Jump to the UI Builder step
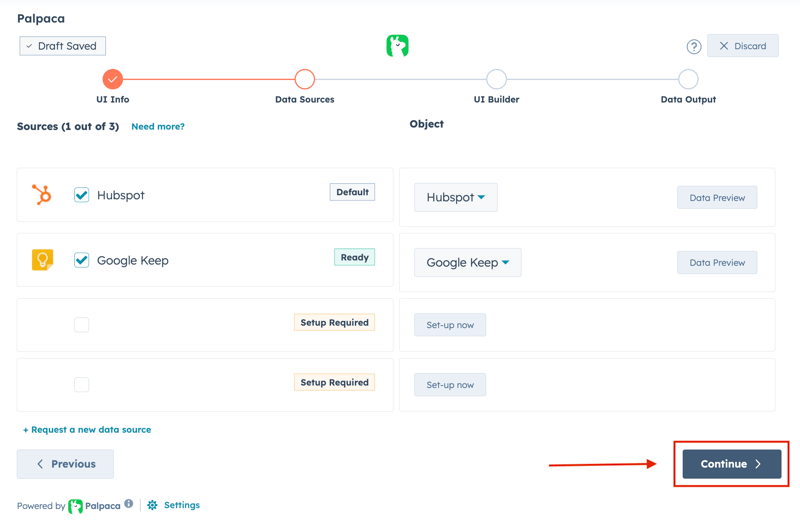 point(496,79)
